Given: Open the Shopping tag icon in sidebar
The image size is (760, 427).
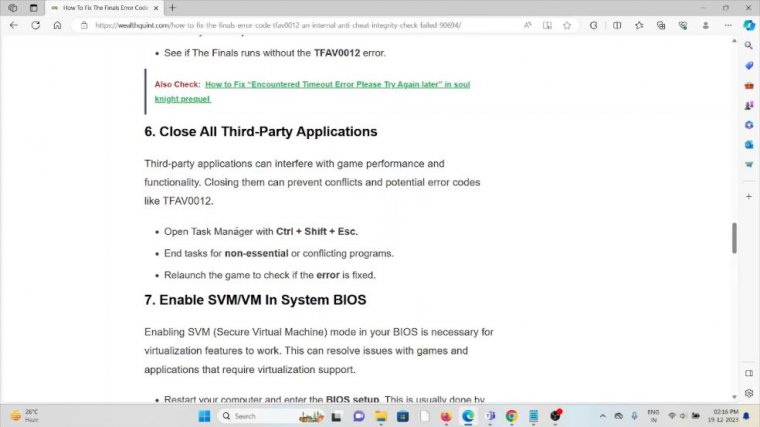Looking at the screenshot, I should click(x=748, y=65).
